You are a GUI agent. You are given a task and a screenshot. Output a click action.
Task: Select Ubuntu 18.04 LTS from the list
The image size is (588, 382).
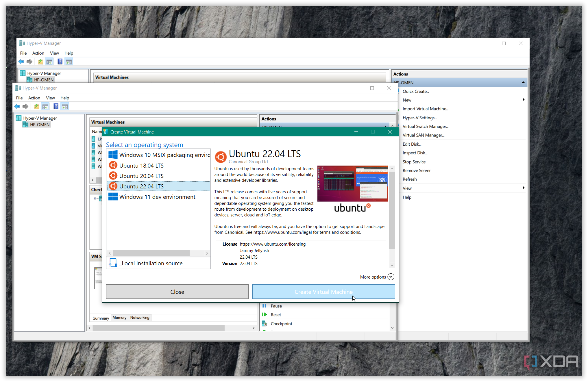point(158,166)
